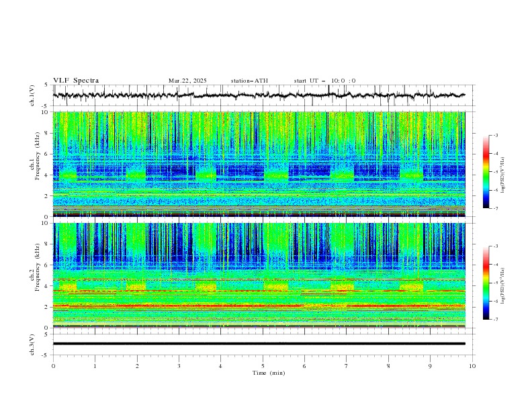Image resolution: width=532 pixels, height=411 pixels.
Task: Click the 5 tick on the Time axis
Action: (x=263, y=366)
